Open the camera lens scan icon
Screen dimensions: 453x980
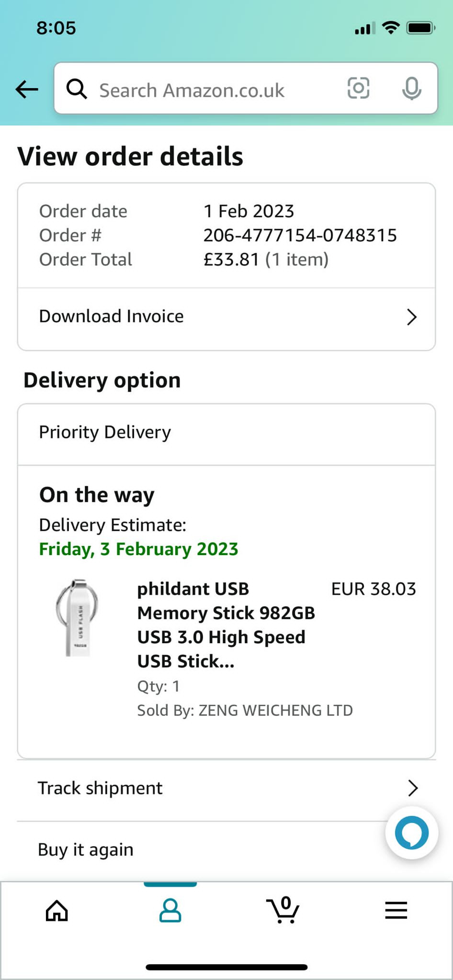pyautogui.click(x=358, y=89)
